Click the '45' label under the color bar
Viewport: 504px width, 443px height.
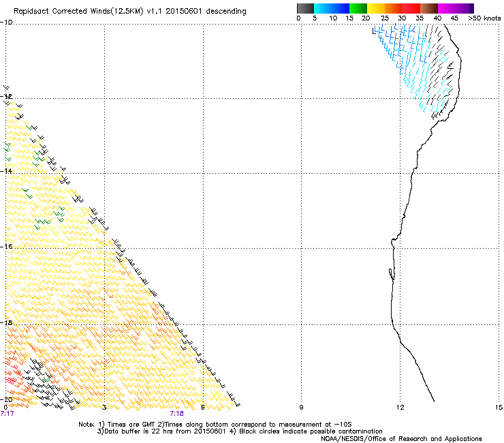454,18
